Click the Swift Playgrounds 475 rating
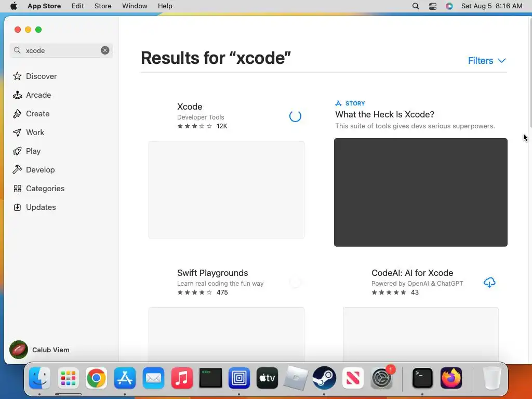Viewport: 532px width, 399px height. (x=203, y=292)
